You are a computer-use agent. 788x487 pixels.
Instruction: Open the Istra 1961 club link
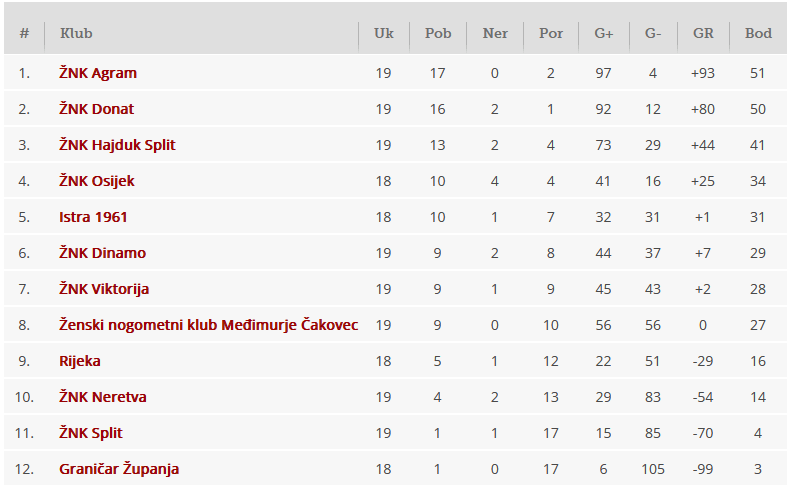pyautogui.click(x=94, y=217)
